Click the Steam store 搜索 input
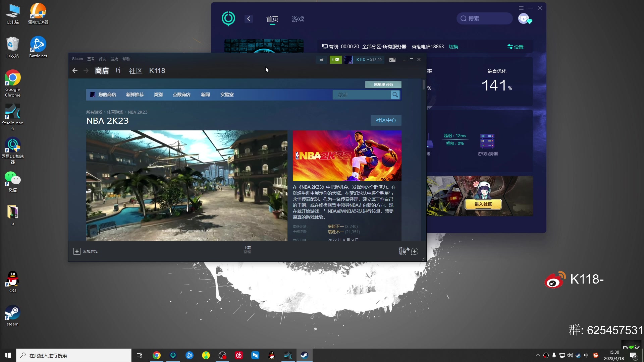This screenshot has height=362, width=644. click(x=362, y=95)
